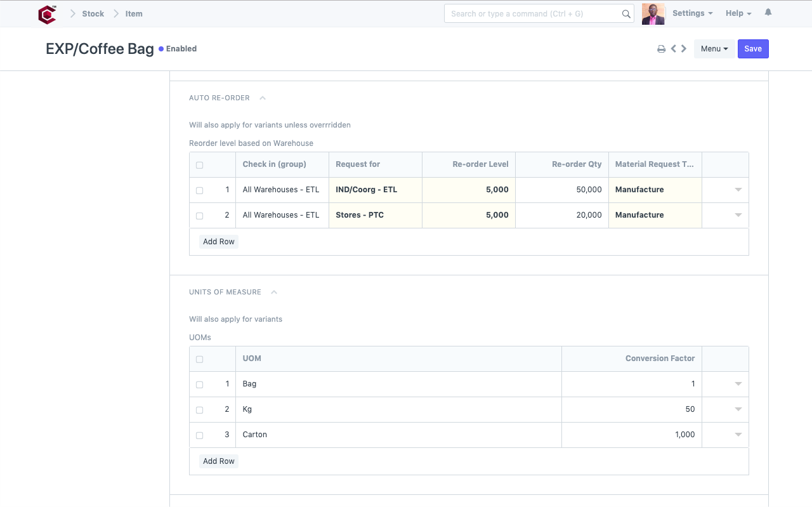812x507 pixels.
Task: Click the Enabled status indicator dot
Action: [161, 48]
